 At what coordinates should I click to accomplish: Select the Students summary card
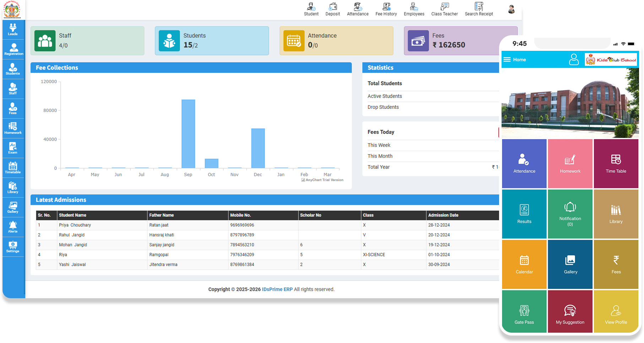[212, 41]
